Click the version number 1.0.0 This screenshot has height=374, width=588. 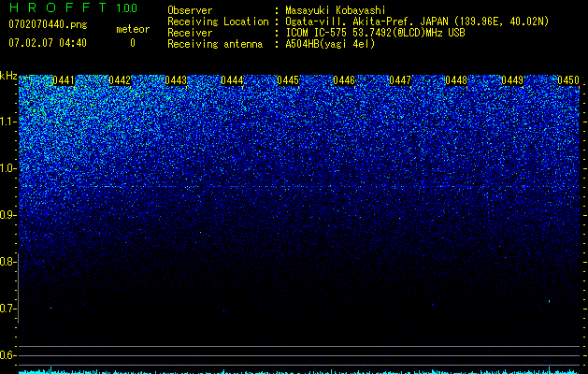click(x=127, y=8)
